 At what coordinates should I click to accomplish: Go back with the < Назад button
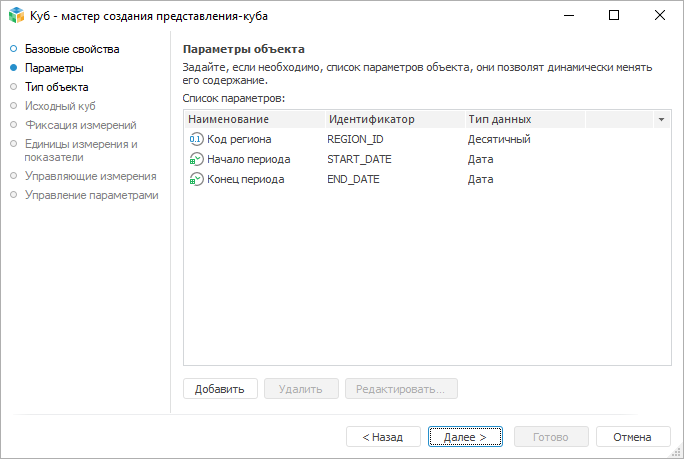(x=383, y=437)
